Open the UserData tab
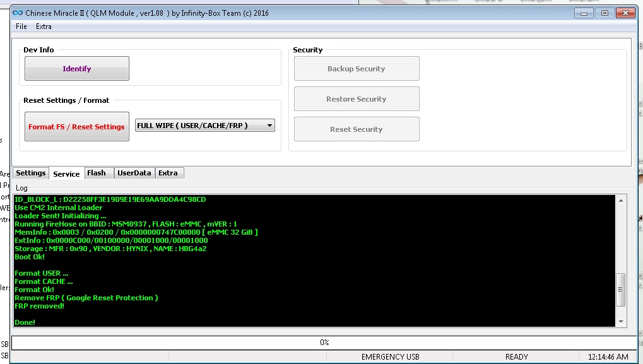 coord(134,173)
